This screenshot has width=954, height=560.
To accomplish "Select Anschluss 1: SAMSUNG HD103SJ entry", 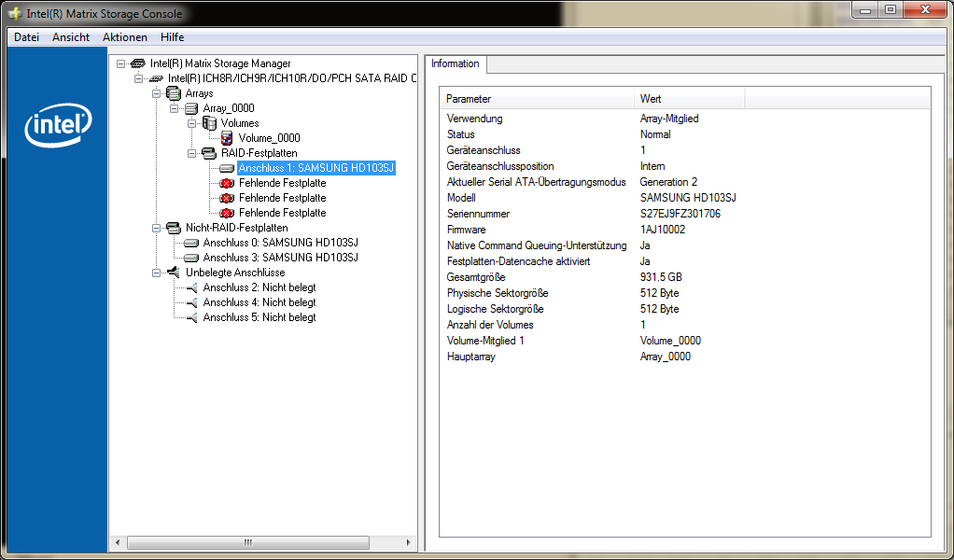I will coord(316,168).
